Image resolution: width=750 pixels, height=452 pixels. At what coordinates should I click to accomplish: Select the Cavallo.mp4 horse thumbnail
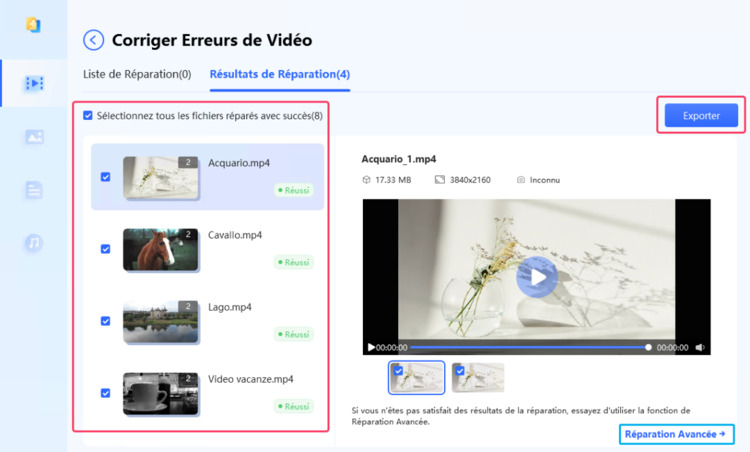[x=161, y=249]
